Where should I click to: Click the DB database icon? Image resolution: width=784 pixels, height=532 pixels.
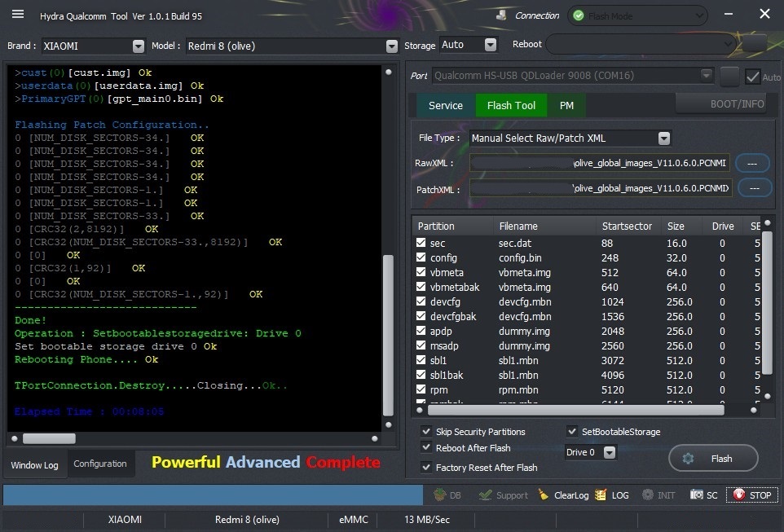[447, 495]
